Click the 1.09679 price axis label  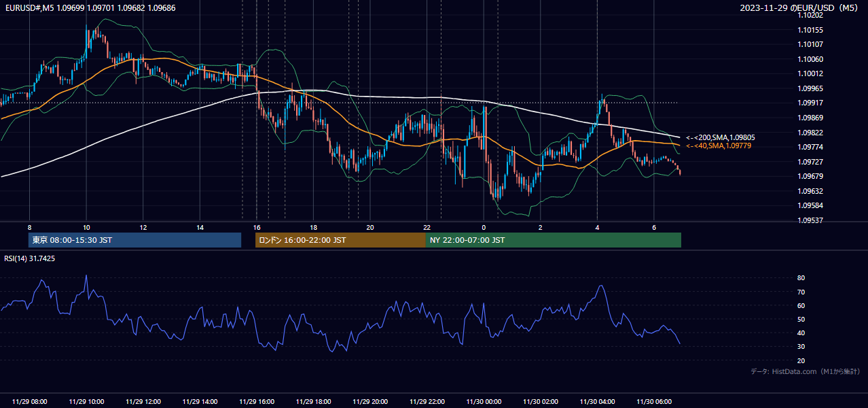click(810, 176)
